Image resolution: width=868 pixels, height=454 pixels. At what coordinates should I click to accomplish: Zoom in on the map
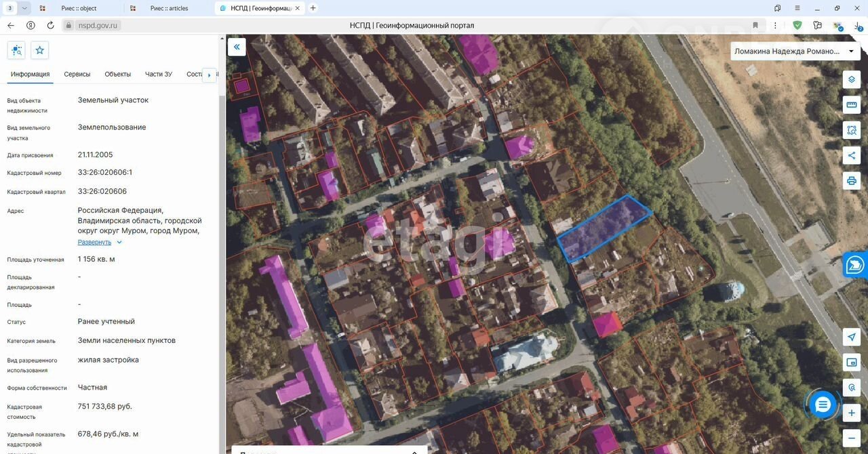click(x=852, y=413)
